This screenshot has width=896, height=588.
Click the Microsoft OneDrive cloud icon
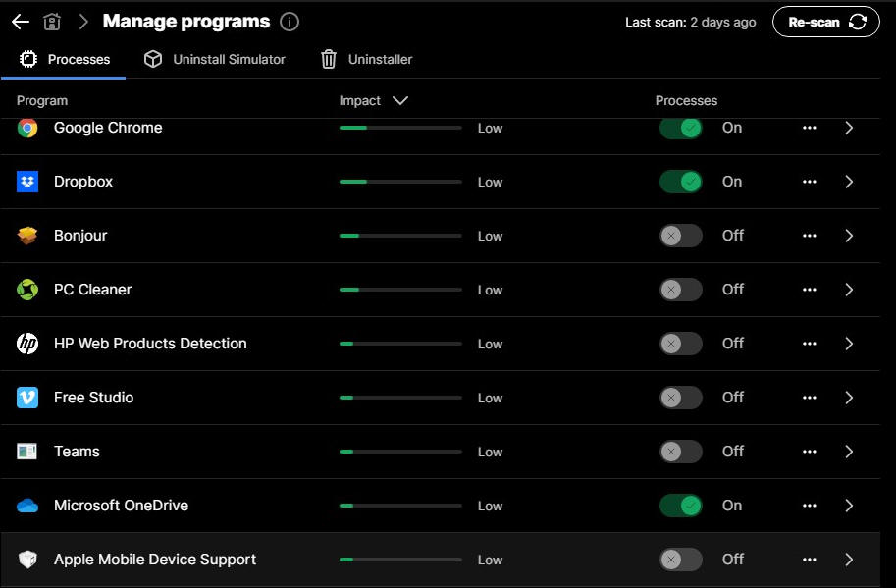[x=27, y=506]
